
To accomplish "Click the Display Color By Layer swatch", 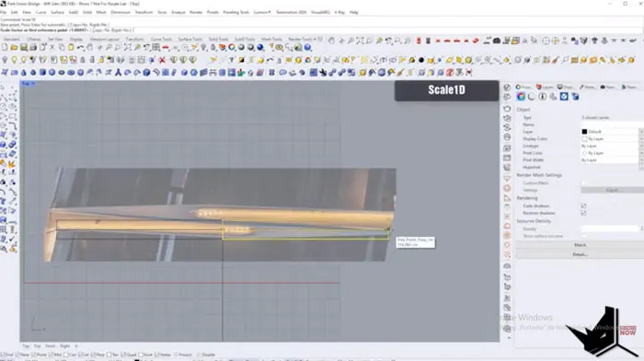I will click(x=584, y=139).
